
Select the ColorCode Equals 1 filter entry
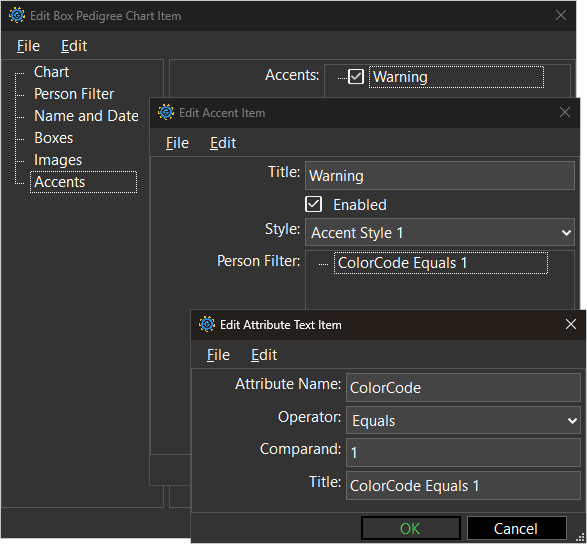[441, 263]
